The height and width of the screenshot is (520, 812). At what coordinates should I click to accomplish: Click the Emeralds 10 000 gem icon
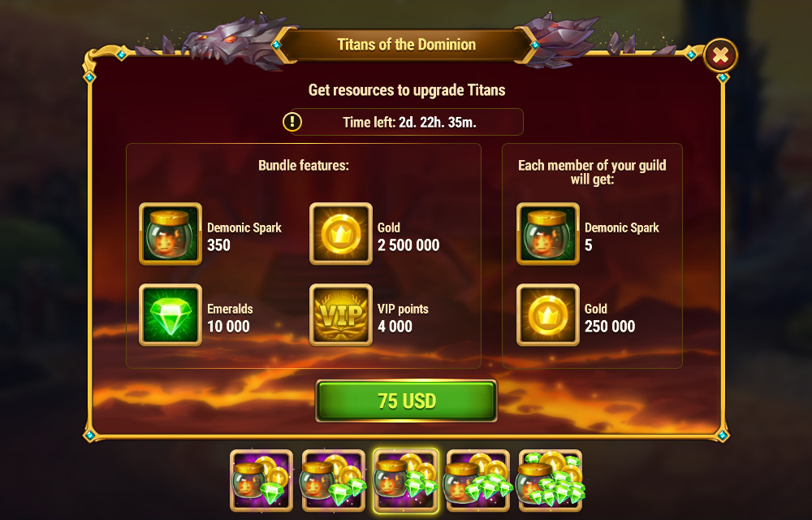(171, 315)
